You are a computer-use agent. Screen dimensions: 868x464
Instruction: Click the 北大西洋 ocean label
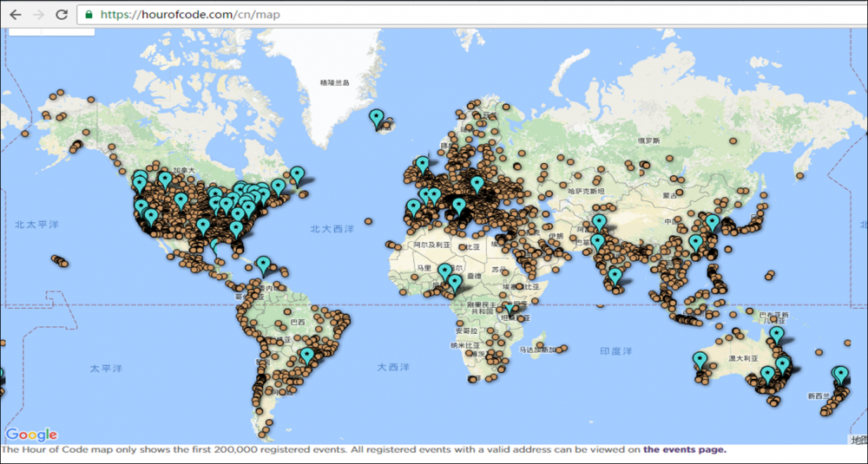pos(332,228)
